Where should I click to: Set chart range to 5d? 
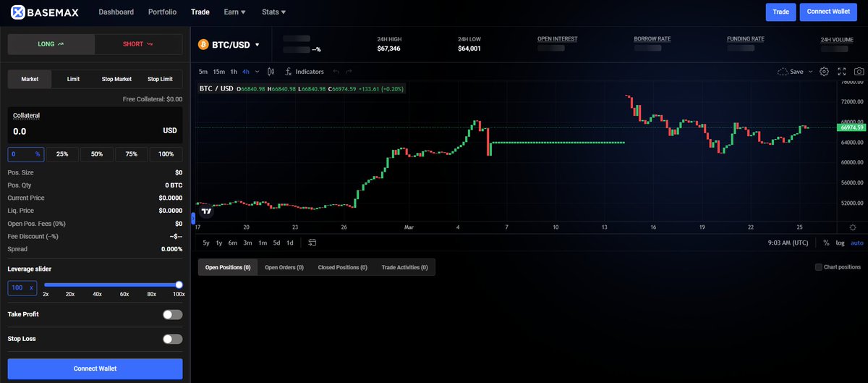point(276,243)
